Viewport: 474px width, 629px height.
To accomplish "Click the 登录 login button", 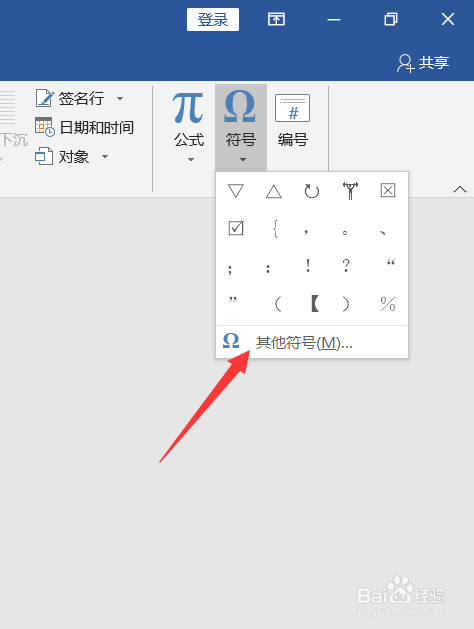I will click(x=213, y=19).
